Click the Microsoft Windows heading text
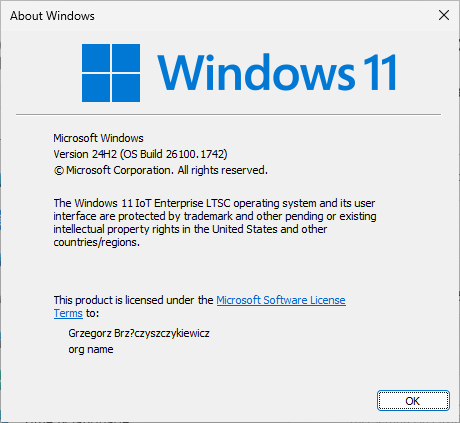The image size is (460, 423). pos(98,138)
